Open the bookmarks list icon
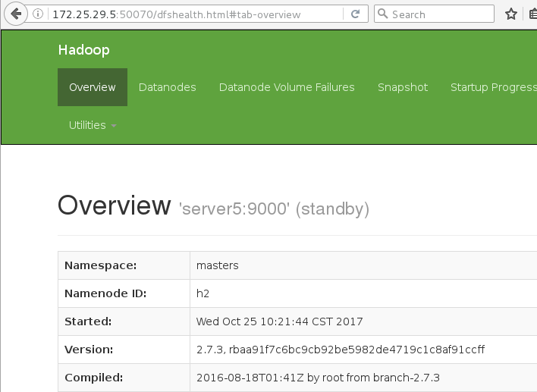 pyautogui.click(x=533, y=14)
